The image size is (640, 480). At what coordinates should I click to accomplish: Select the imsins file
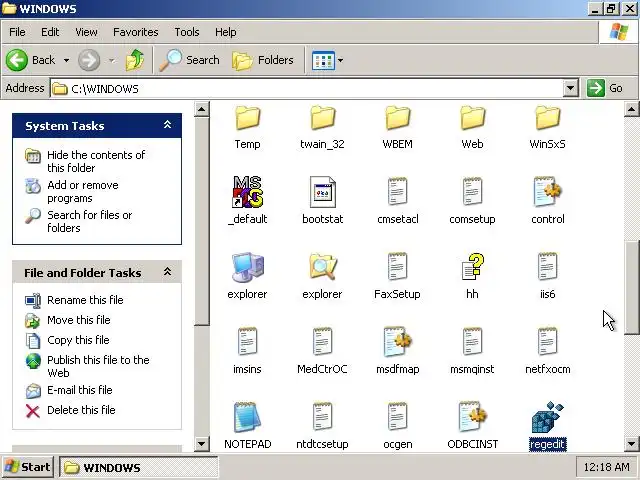tap(247, 351)
